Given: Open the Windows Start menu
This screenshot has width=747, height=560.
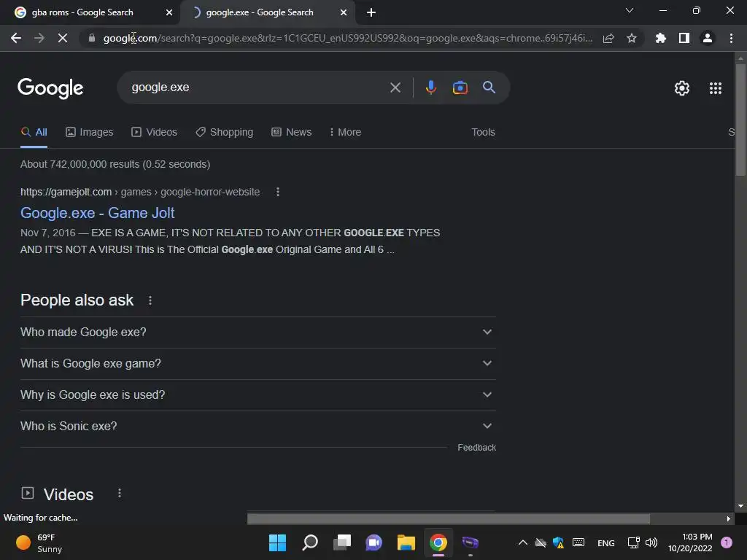Looking at the screenshot, I should (x=277, y=542).
